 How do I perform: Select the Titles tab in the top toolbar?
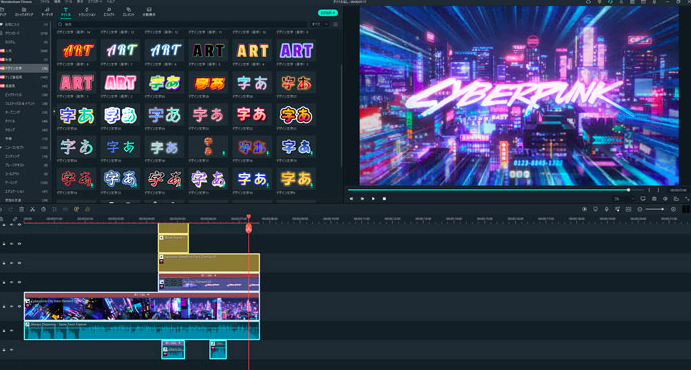pos(65,11)
